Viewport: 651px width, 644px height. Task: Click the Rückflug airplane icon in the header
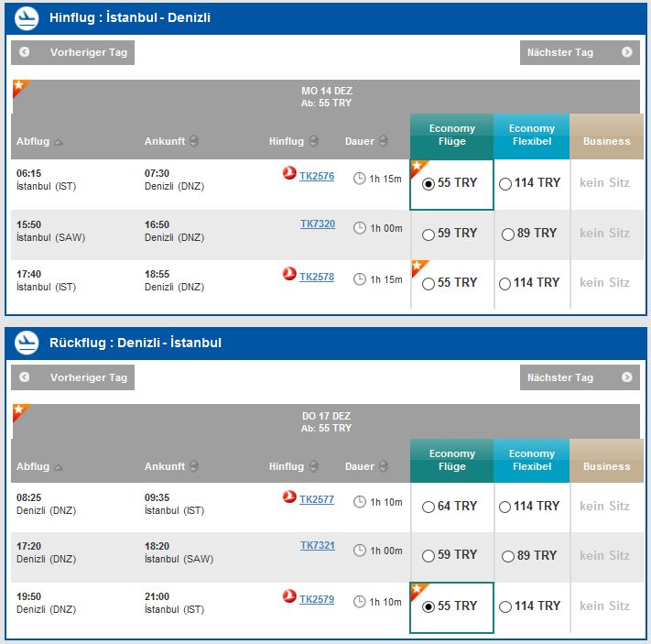click(27, 344)
